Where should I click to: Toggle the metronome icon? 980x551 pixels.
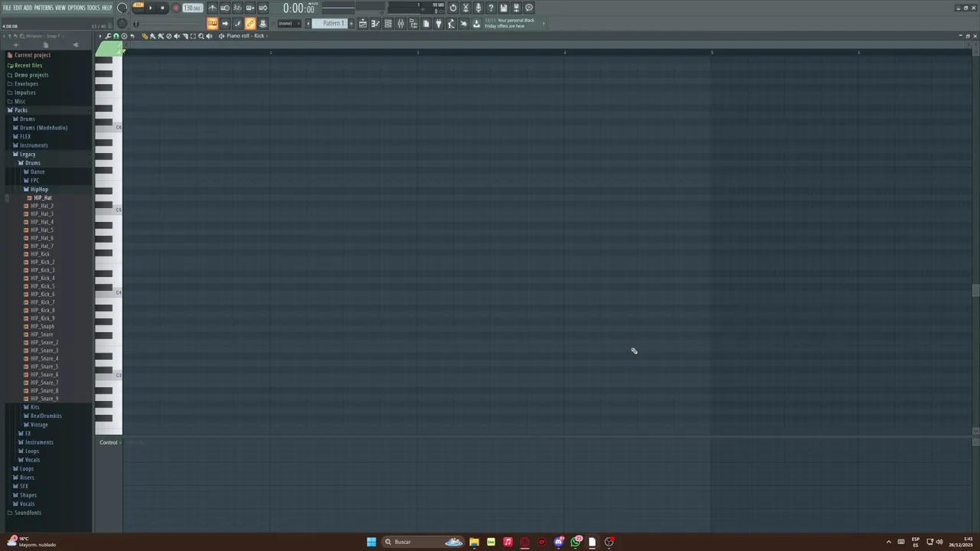click(x=212, y=8)
